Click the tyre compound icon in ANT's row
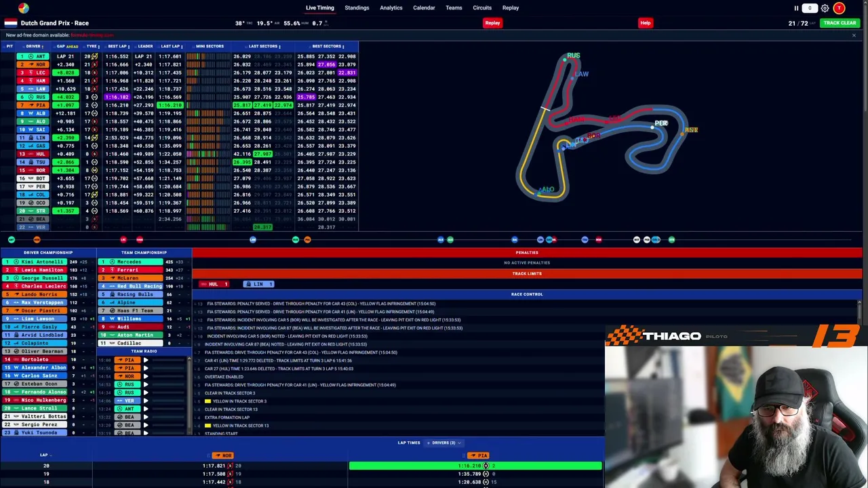Screen dimensions: 868x488 tap(95, 56)
